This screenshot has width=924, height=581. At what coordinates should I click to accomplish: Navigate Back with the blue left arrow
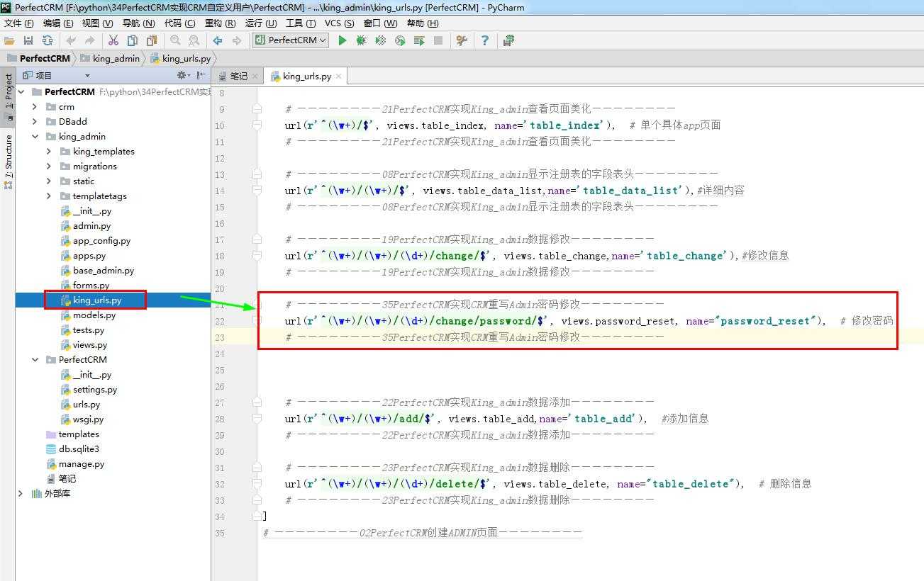[218, 40]
